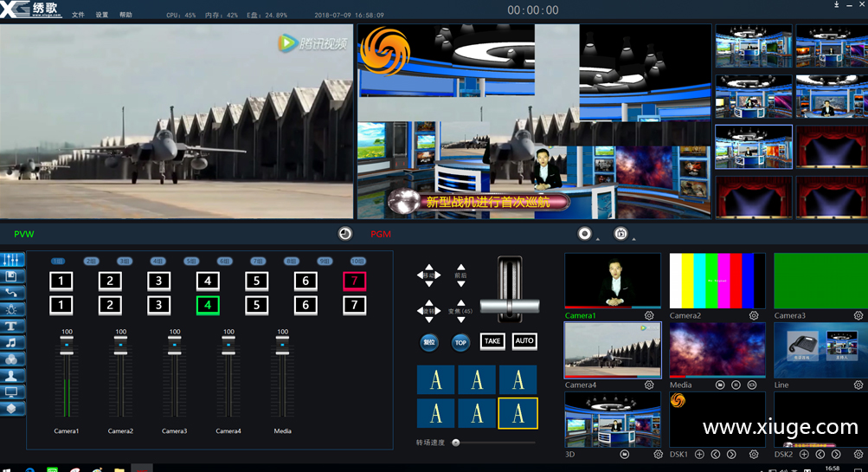Click the record button below the PGM view
Image resolution: width=868 pixels, height=472 pixels.
tap(585, 234)
